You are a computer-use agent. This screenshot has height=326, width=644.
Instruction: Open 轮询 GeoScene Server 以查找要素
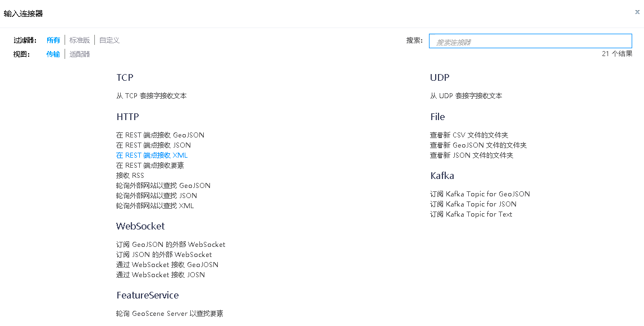(170, 314)
